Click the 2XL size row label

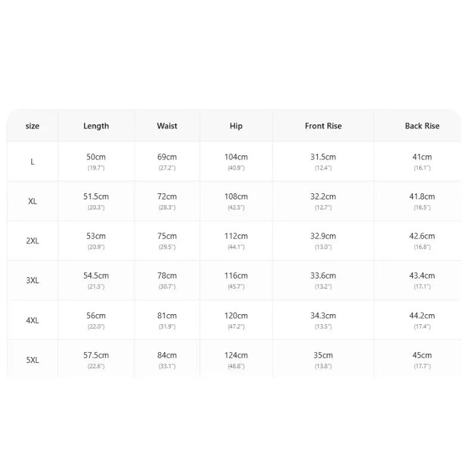33,241
